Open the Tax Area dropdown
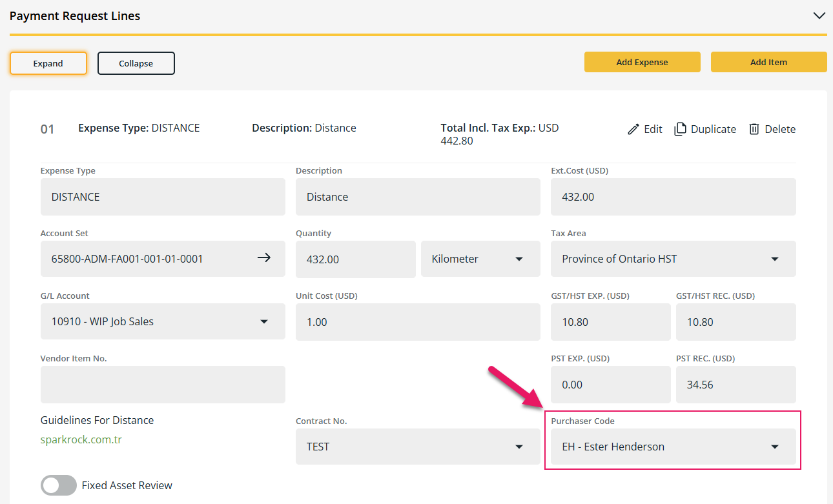Image resolution: width=833 pixels, height=504 pixels. [674, 259]
